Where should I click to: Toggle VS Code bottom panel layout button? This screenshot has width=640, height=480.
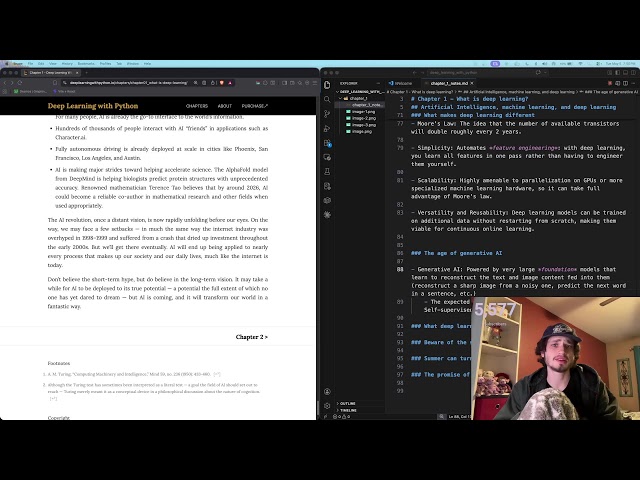pos(625,73)
